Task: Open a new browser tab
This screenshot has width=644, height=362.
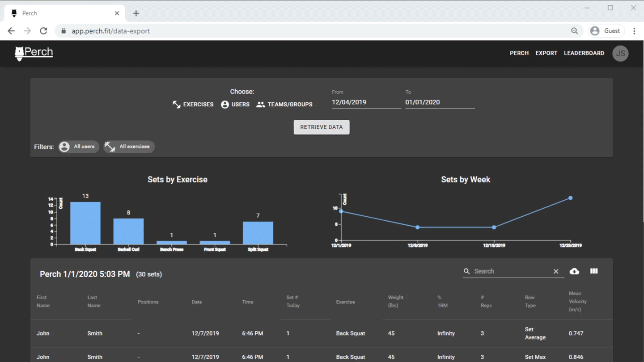Action: pos(136,13)
